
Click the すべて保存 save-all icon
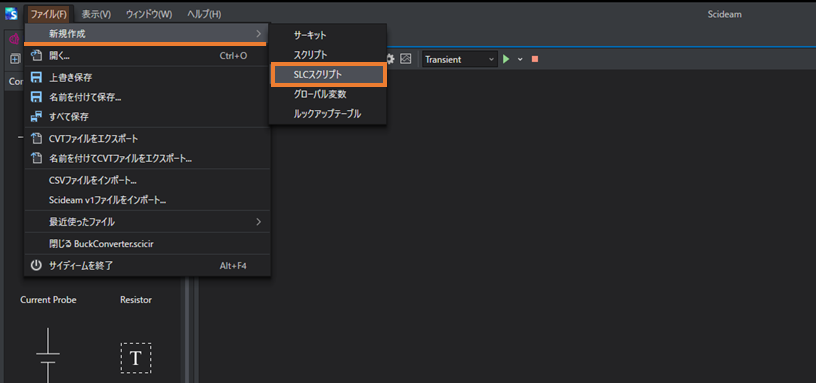[x=36, y=117]
